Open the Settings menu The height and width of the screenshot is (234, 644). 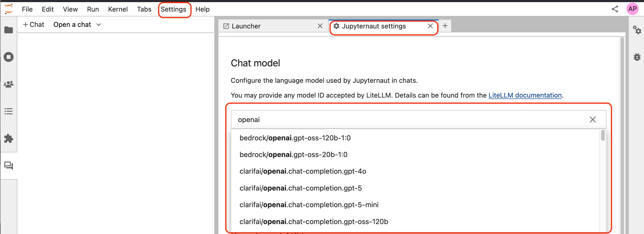click(174, 9)
